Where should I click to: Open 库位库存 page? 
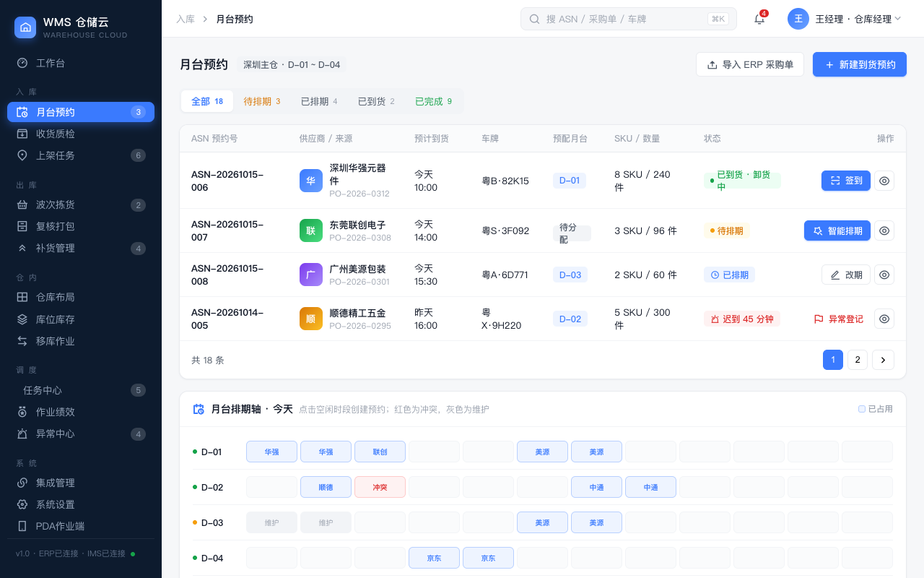[x=81, y=319]
